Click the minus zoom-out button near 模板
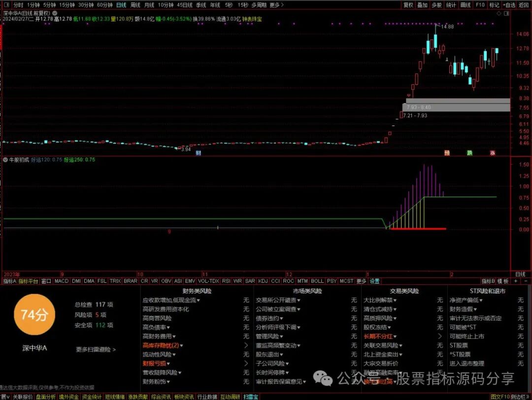This screenshot has width=532, height=400. [x=526, y=281]
